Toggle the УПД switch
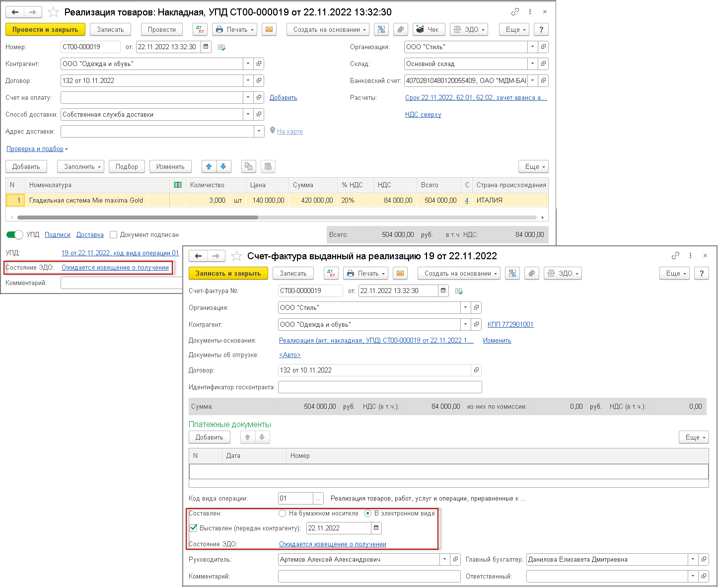The height and width of the screenshot is (588, 719). (x=15, y=234)
